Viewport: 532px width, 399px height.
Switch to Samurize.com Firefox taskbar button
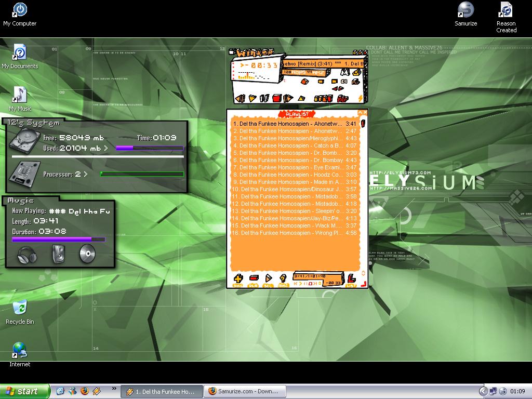(245, 391)
